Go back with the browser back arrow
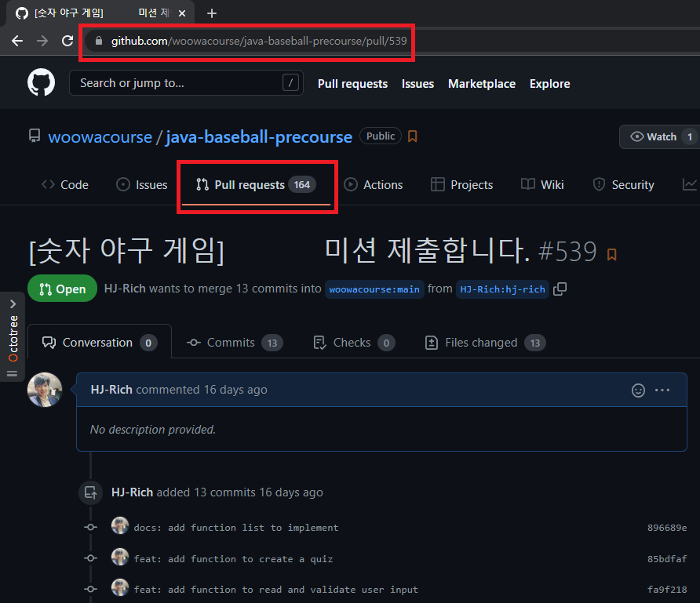Screen dimensions: 700x603 17,41
